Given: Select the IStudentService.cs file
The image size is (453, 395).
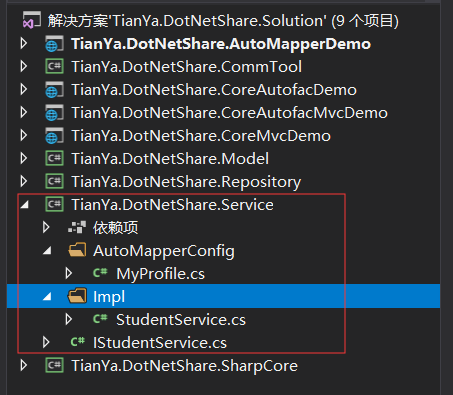Looking at the screenshot, I should tap(160, 343).
